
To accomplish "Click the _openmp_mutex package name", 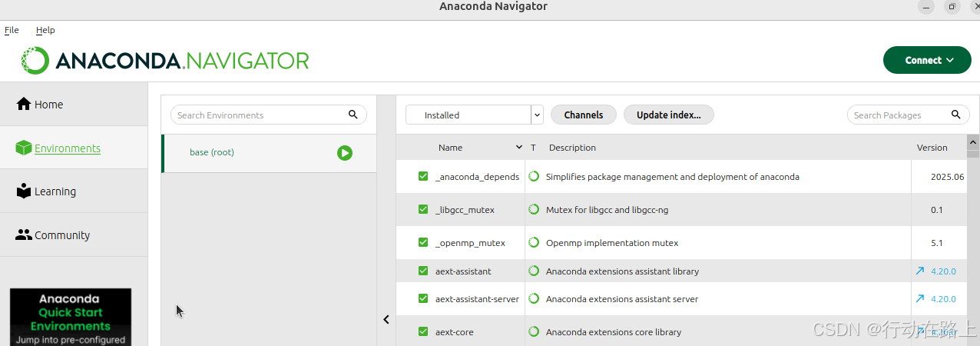I will point(470,243).
